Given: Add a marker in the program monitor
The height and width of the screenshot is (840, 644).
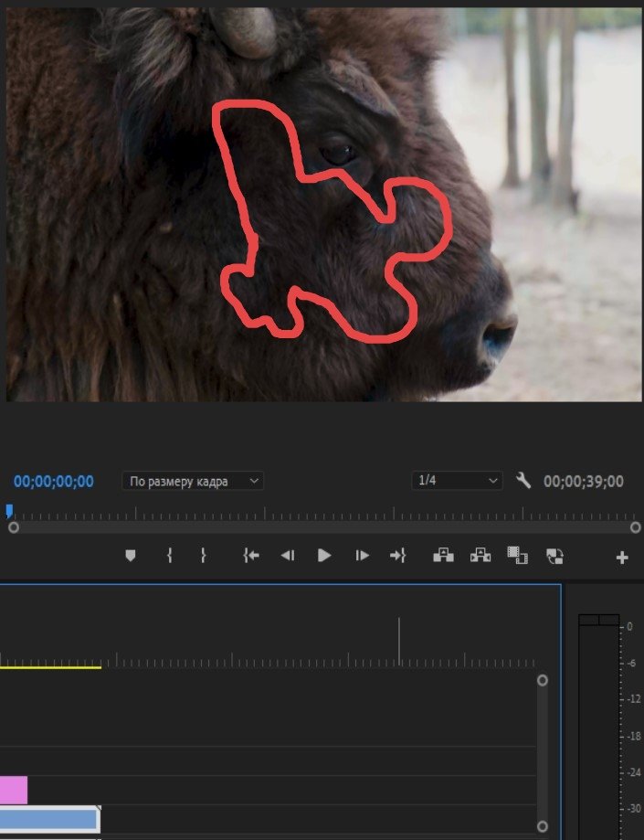Looking at the screenshot, I should pyautogui.click(x=131, y=555).
